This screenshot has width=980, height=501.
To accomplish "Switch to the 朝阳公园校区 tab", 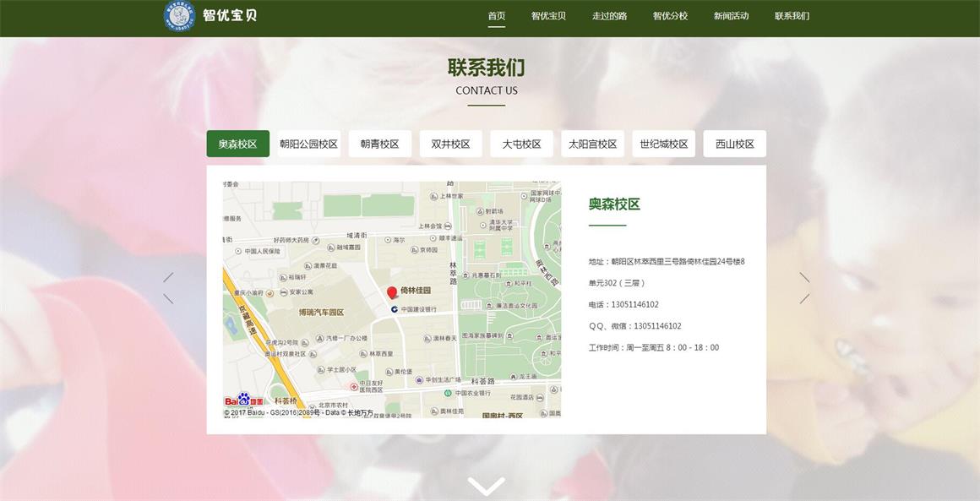I will tap(309, 144).
